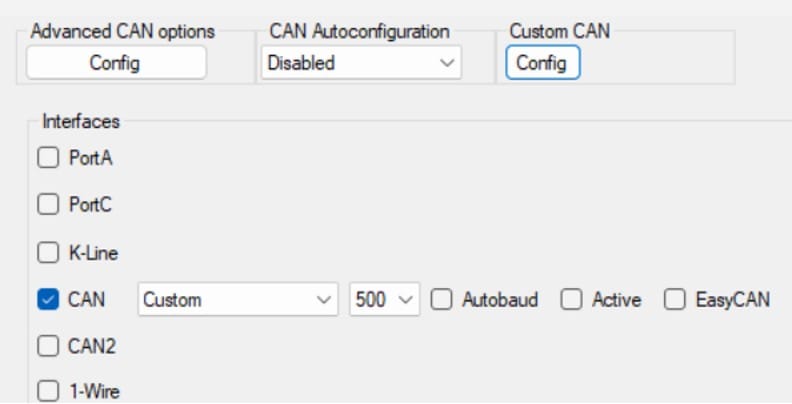Enable the CAN2 interface checkbox
792x404 pixels.
tap(48, 346)
